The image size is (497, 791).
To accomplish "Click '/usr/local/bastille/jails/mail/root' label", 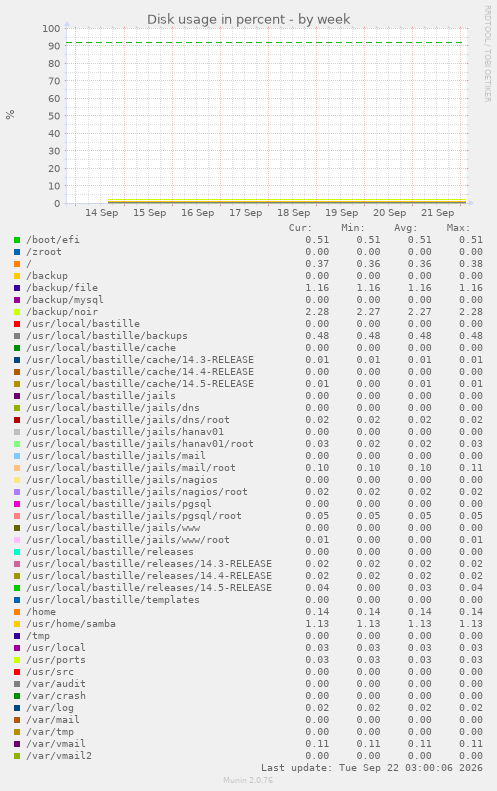I will pyautogui.click(x=131, y=468).
